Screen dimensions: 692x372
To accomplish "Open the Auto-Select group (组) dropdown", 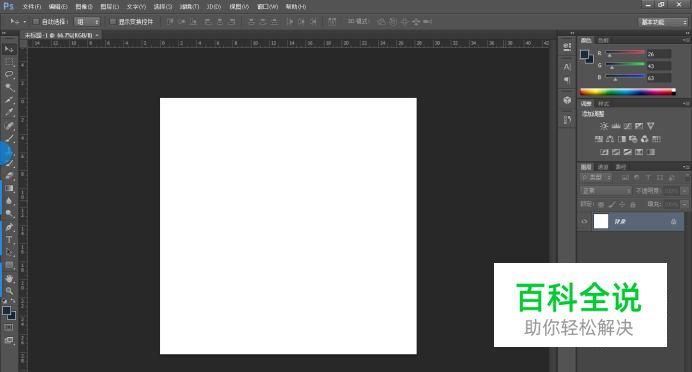I will [87, 22].
